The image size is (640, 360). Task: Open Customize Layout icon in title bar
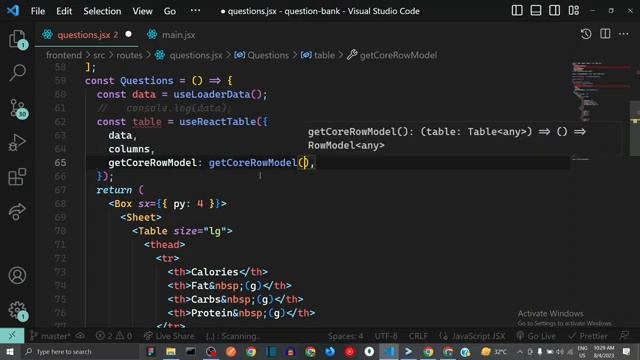pyautogui.click(x=573, y=11)
